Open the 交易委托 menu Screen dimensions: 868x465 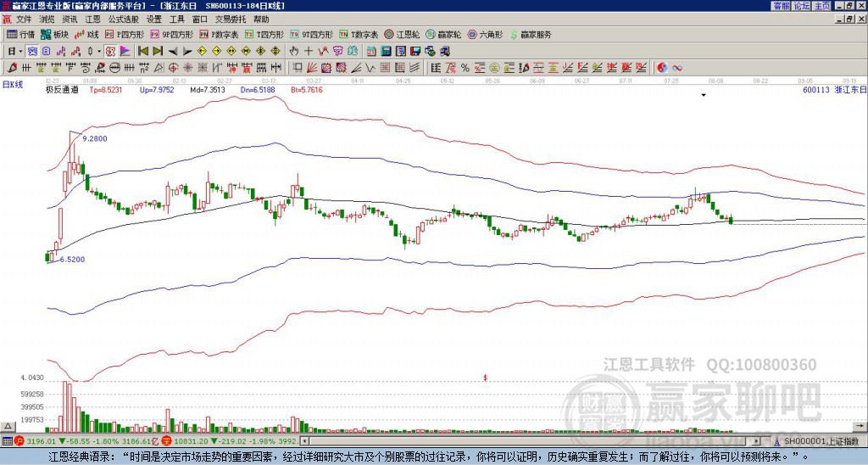click(231, 20)
